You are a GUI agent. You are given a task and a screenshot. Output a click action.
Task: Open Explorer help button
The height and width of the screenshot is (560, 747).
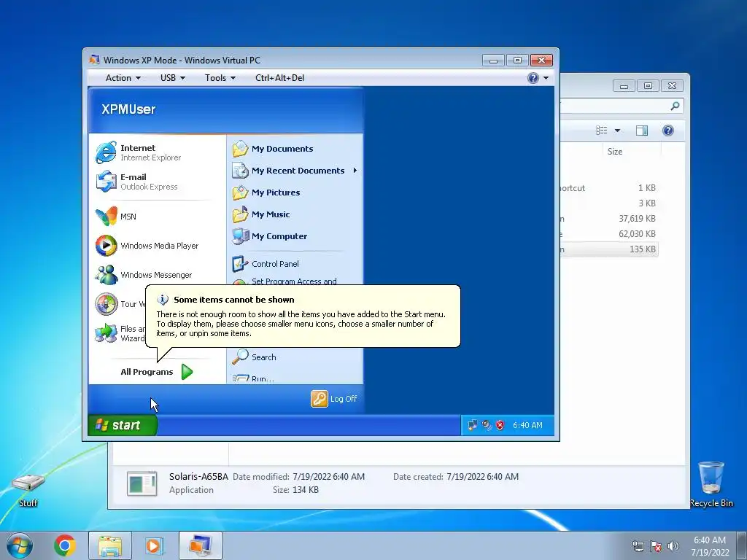click(x=668, y=131)
